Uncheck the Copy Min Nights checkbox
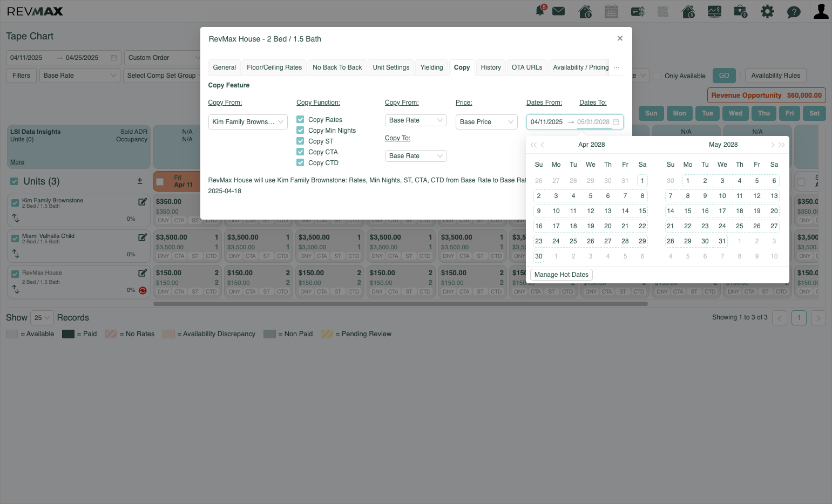This screenshot has height=504, width=832. [300, 130]
